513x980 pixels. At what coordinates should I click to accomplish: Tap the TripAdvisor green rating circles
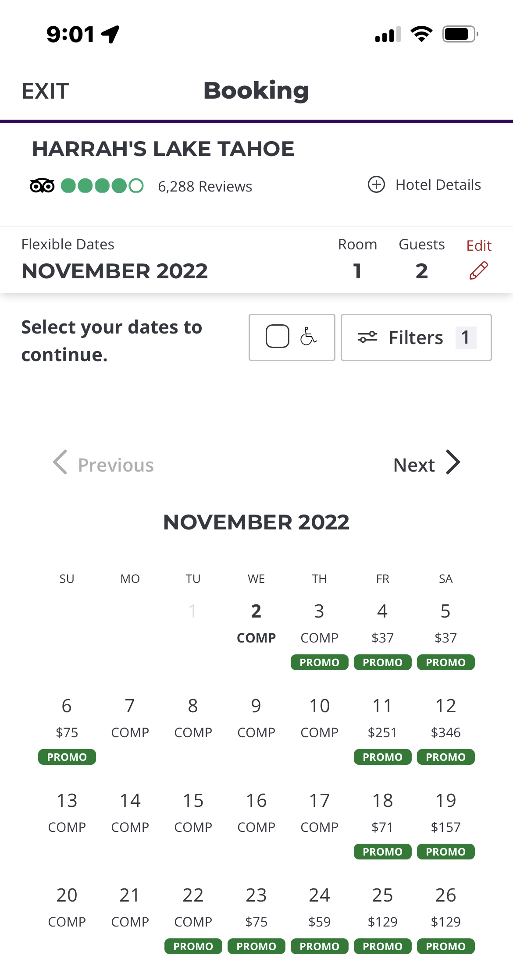pyautogui.click(x=102, y=186)
